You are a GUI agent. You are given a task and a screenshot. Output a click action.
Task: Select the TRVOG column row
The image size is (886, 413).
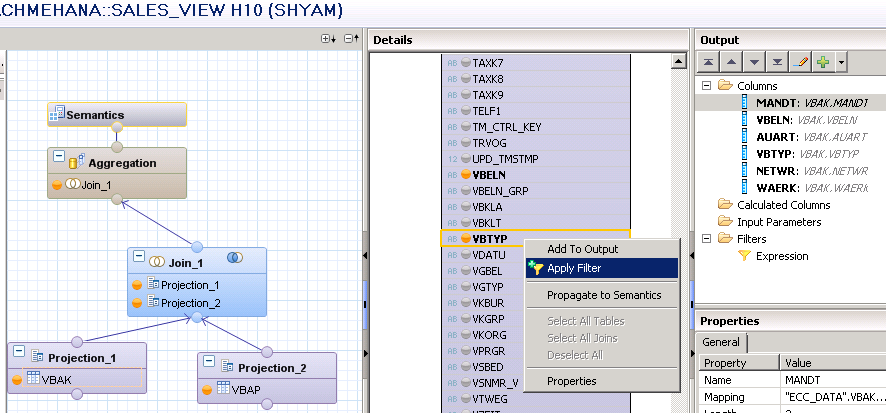coord(536,143)
